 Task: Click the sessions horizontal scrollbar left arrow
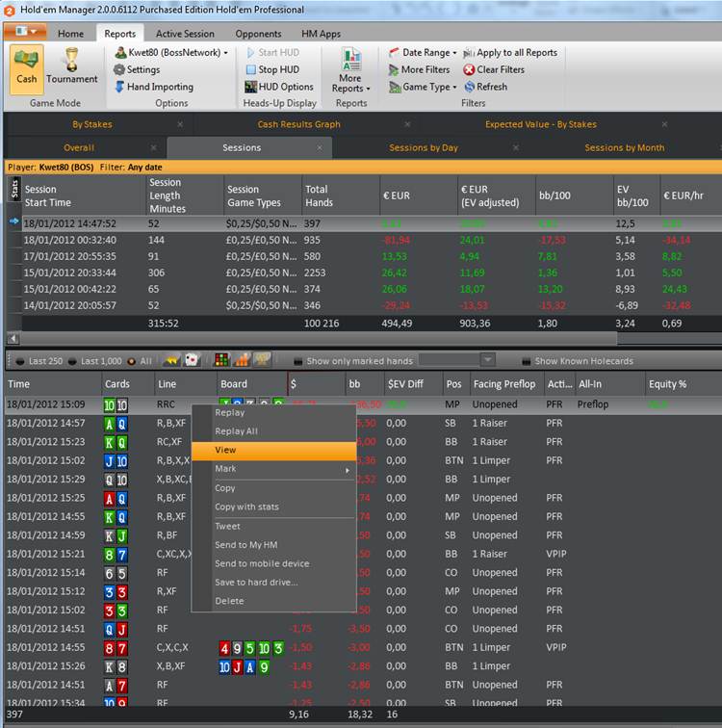point(13,339)
